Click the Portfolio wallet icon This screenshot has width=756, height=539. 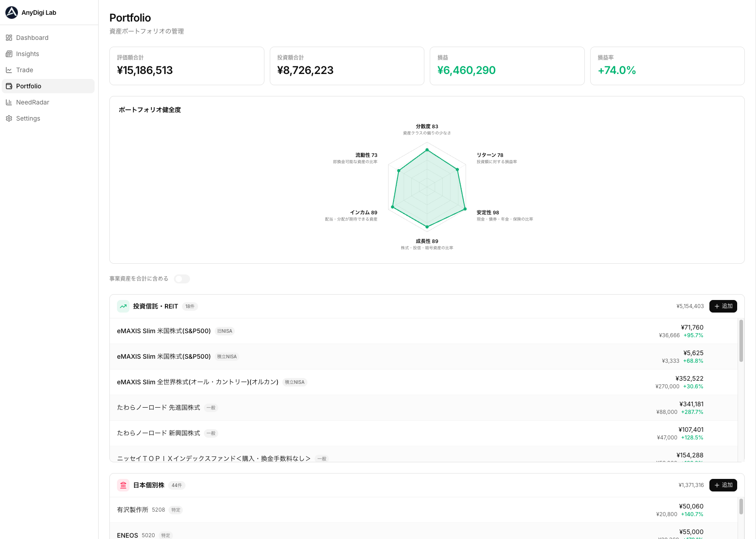[9, 86]
